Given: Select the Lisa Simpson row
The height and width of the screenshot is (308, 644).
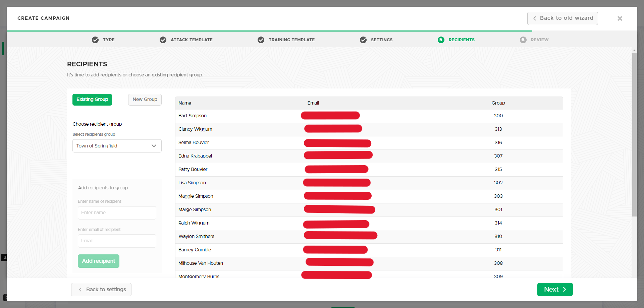Looking at the screenshot, I should (x=369, y=183).
